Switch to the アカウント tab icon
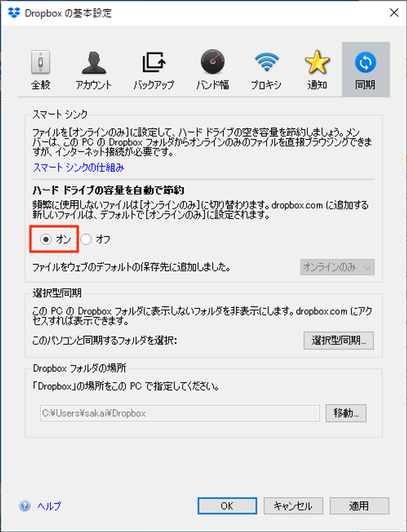Screen dimensions: 407x532 (94, 63)
